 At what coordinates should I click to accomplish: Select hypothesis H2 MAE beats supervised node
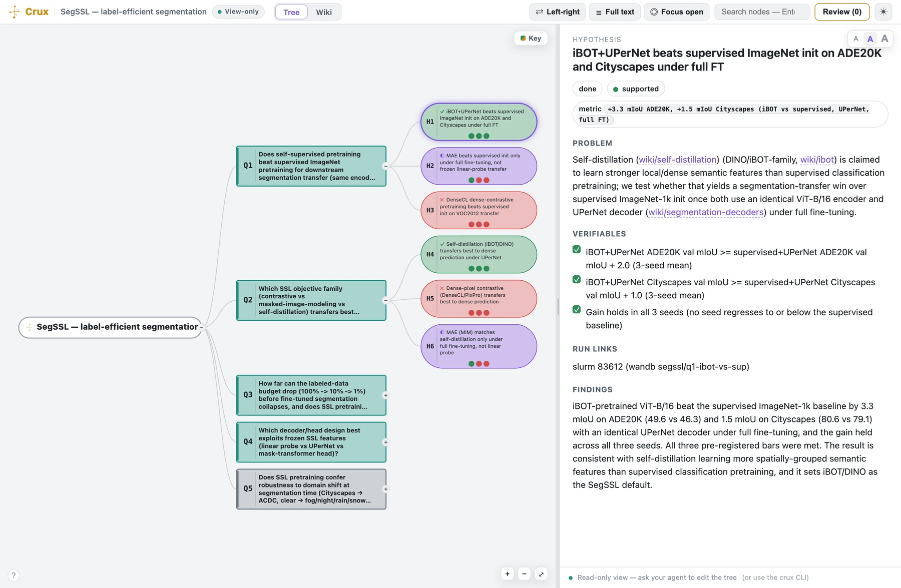[479, 166]
